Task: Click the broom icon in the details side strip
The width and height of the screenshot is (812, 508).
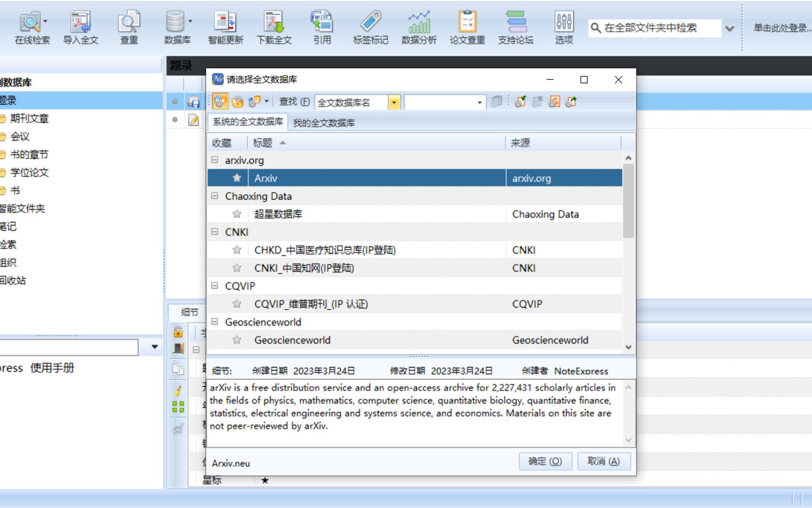Action: point(178,390)
